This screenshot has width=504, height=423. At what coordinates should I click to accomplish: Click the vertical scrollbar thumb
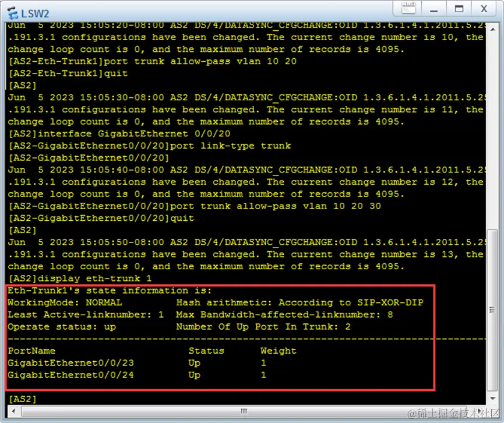(x=492, y=309)
